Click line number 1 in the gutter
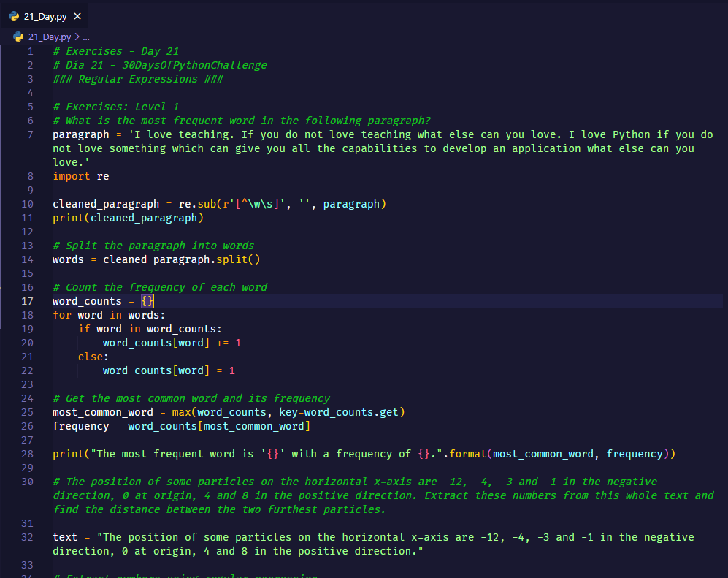 [30, 51]
